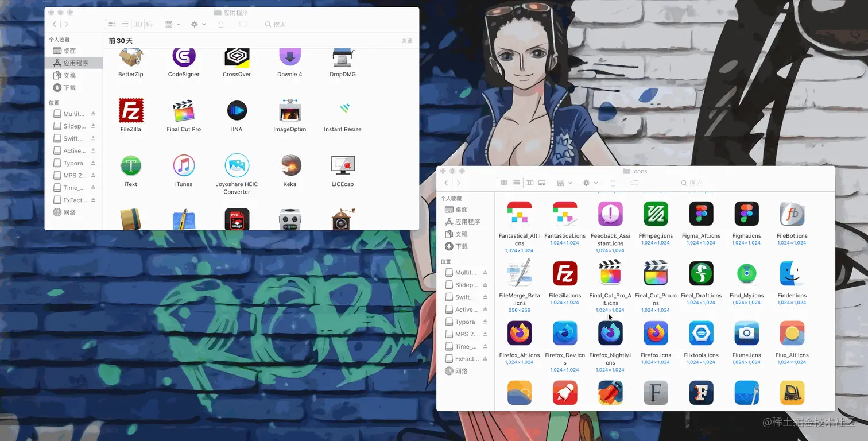Switch Applications window to icon view
Screen dimensions: 868x441
point(113,24)
